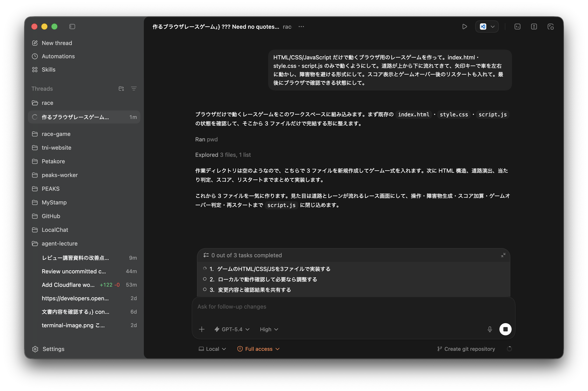Open thread 文書内容を確認する
Screen dimensions: 588x391
click(84, 312)
